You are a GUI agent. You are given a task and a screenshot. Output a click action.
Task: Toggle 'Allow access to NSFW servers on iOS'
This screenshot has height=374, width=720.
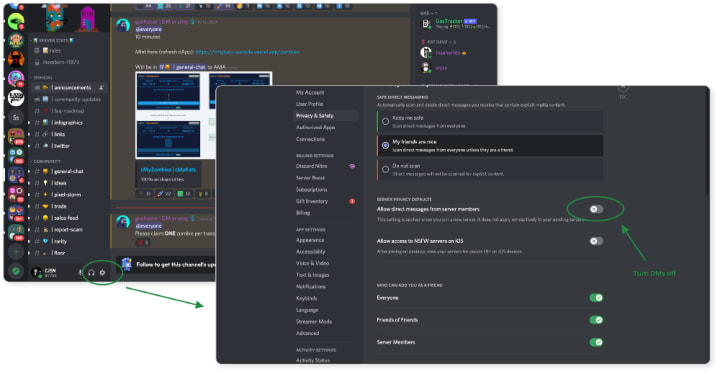pyautogui.click(x=596, y=241)
